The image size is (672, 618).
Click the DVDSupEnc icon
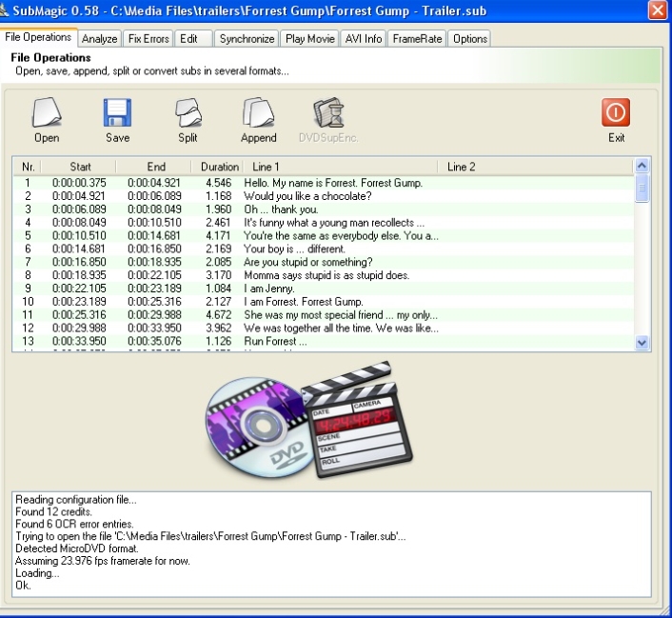point(328,112)
